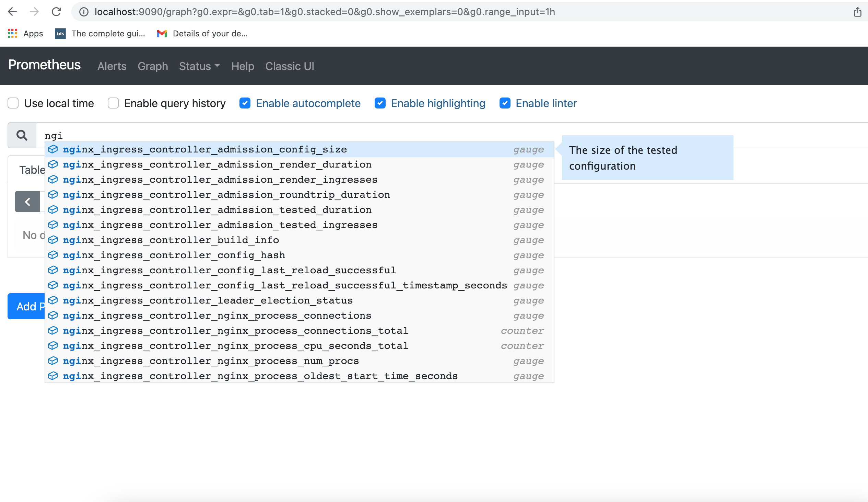
Task: Click the back arrow navigation icon
Action: click(13, 11)
